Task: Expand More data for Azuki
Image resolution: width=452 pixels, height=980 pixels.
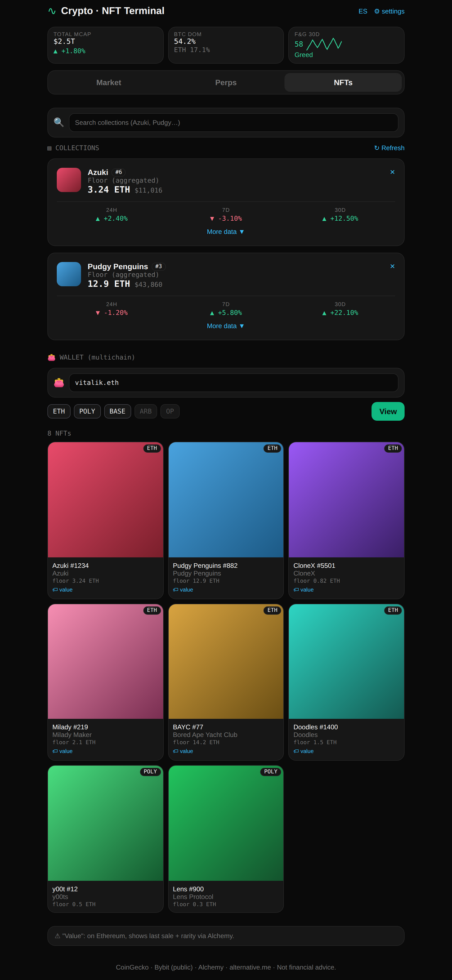Action: pyautogui.click(x=226, y=232)
